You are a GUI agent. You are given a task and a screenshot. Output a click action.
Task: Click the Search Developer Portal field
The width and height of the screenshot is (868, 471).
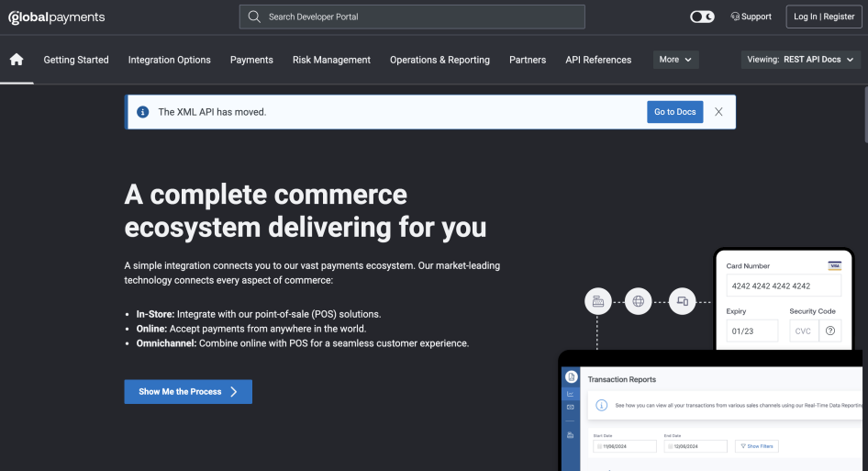(x=412, y=17)
